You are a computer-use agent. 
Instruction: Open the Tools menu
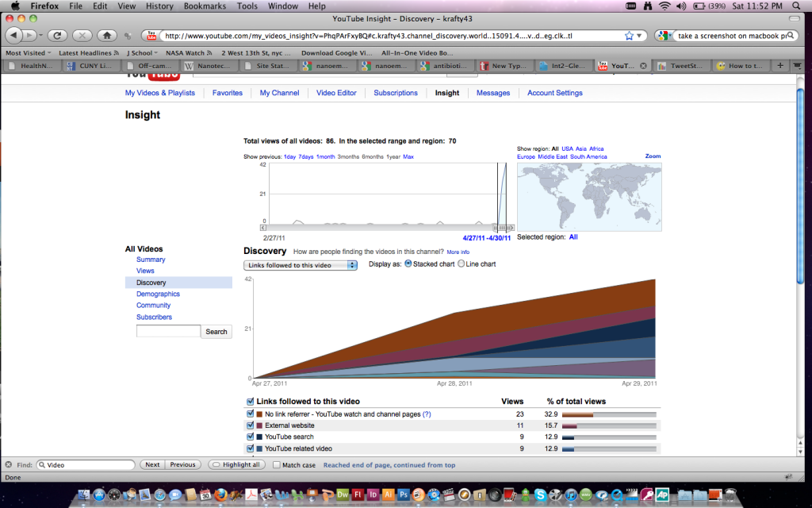coord(247,6)
